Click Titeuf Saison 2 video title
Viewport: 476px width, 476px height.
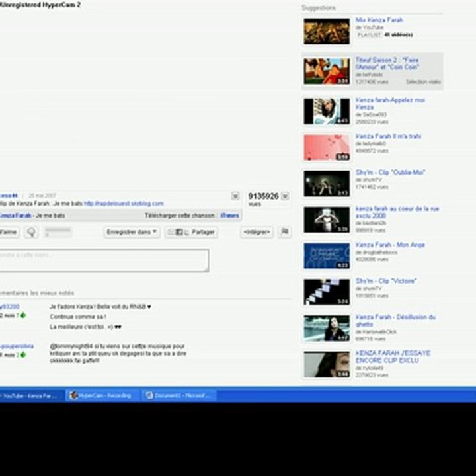tap(387, 63)
